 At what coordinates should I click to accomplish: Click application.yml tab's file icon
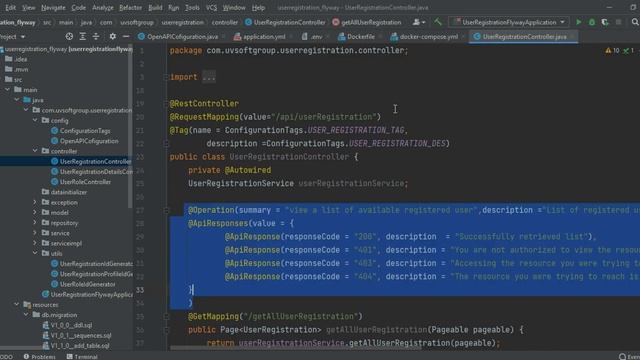237,36
